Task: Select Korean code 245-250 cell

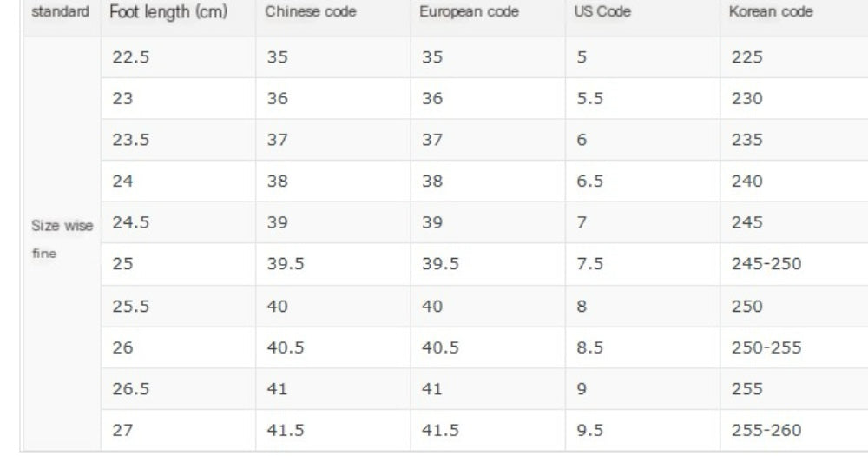Action: (766, 264)
